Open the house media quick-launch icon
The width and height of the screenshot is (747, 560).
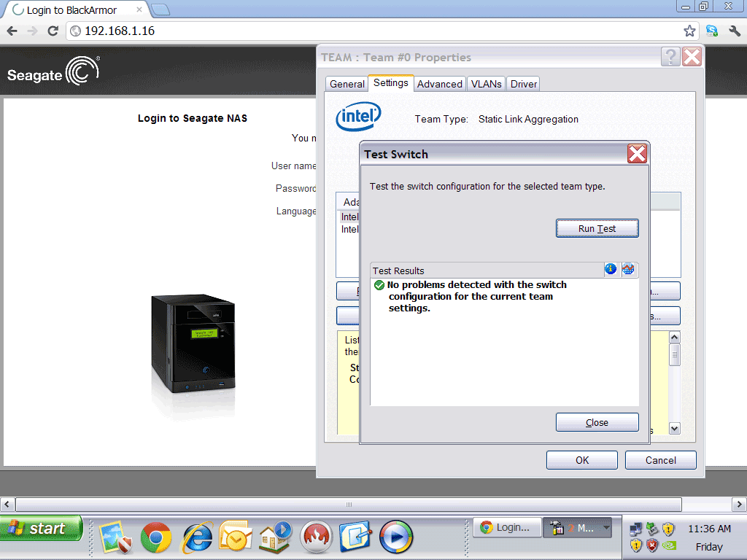(275, 537)
